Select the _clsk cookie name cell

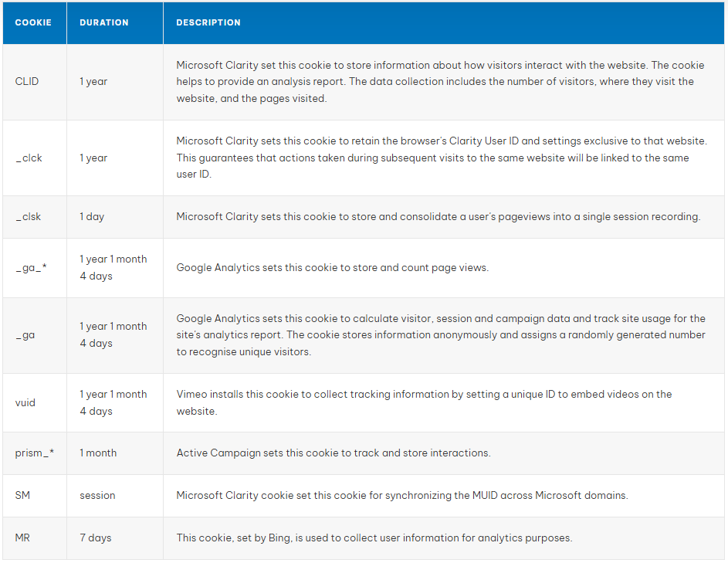(29, 217)
